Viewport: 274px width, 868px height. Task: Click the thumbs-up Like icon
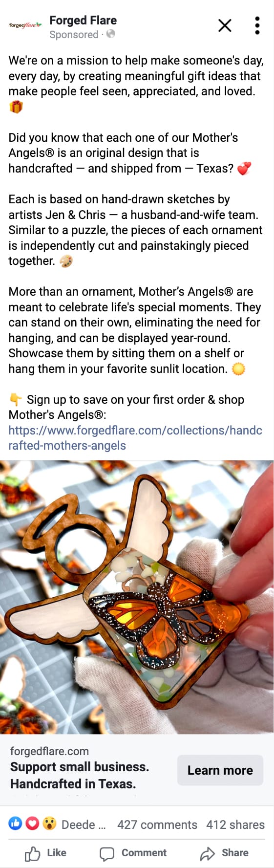32,853
